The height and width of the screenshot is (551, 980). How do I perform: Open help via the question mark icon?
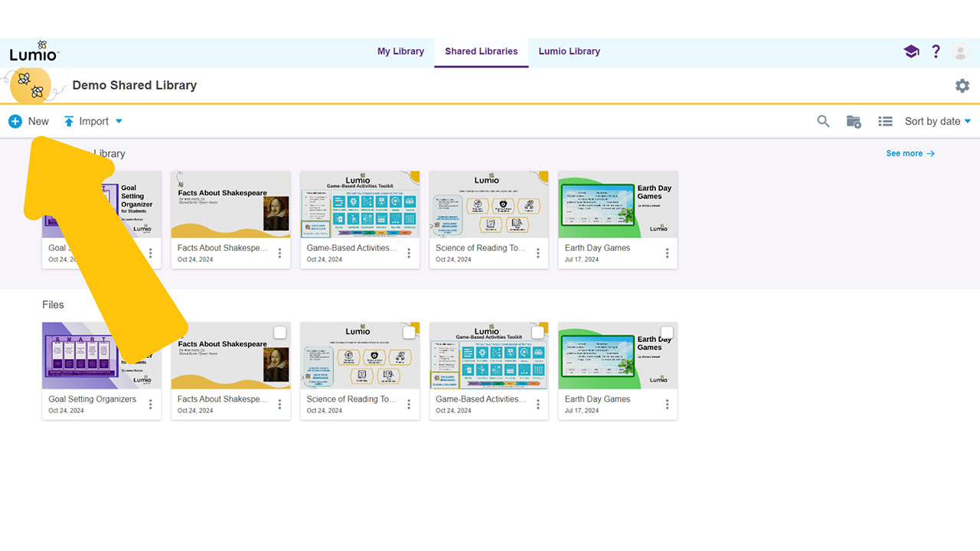tap(936, 51)
